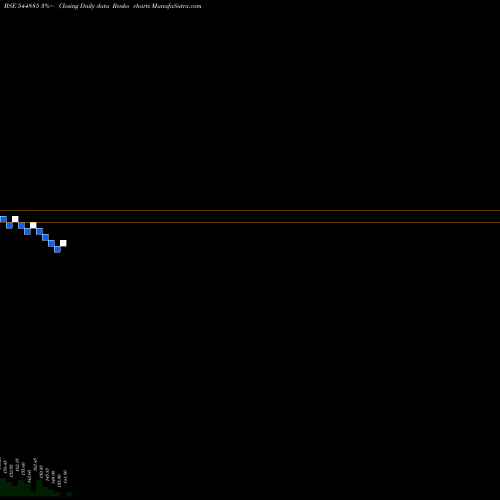Viewport: 500px width, 500px height.
Task: Click the rightmost green volume bar
Action: (69, 494)
